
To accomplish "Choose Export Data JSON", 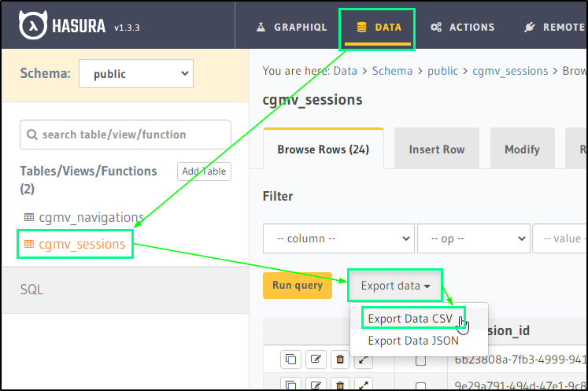I will pos(413,341).
